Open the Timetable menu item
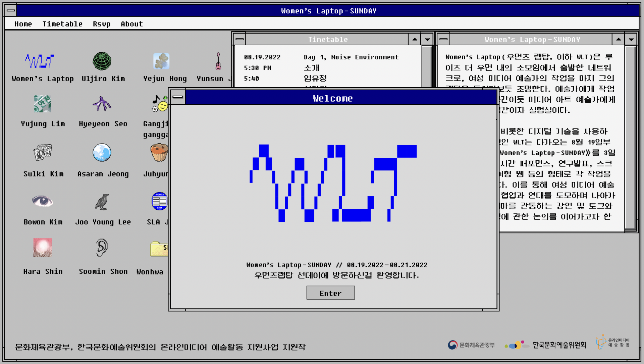Screen dimensions: 644x364 62,24
